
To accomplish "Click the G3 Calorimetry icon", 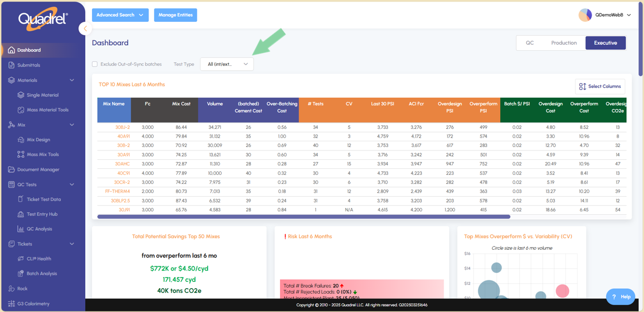I will [11, 304].
